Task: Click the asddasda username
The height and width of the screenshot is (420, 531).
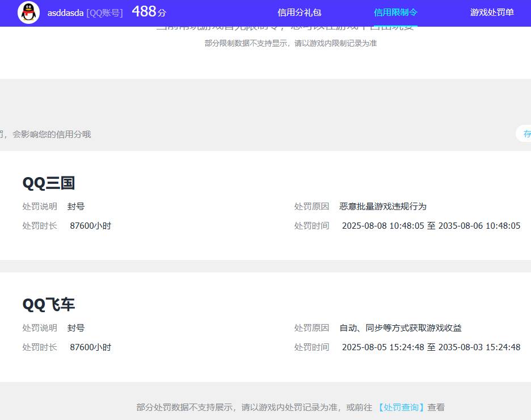Action: (65, 12)
